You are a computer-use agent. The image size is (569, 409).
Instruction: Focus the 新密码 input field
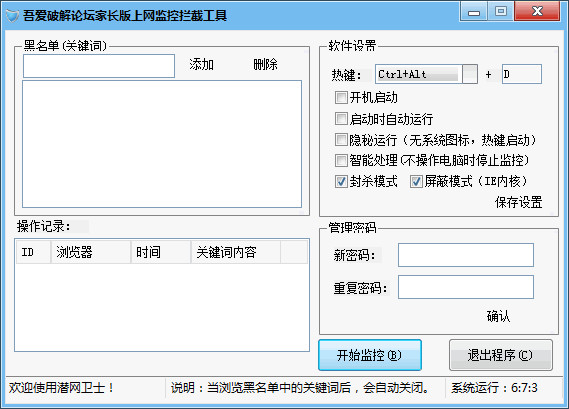[x=466, y=255]
